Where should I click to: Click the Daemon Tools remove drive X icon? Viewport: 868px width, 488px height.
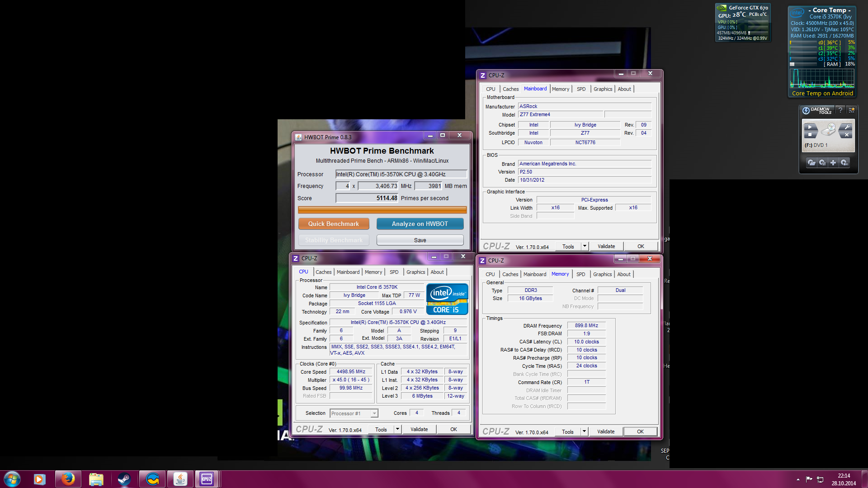[x=846, y=134]
